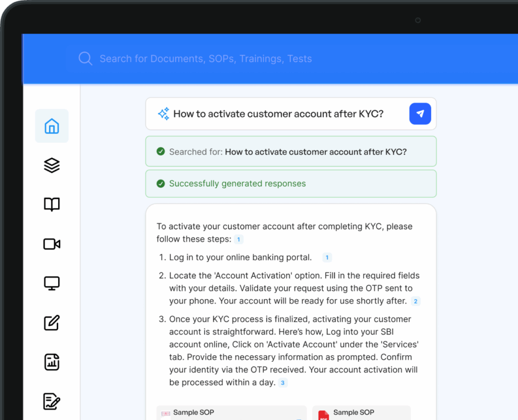Click the monitor screen sidebar icon
Screen dimensions: 518x420
click(x=52, y=283)
